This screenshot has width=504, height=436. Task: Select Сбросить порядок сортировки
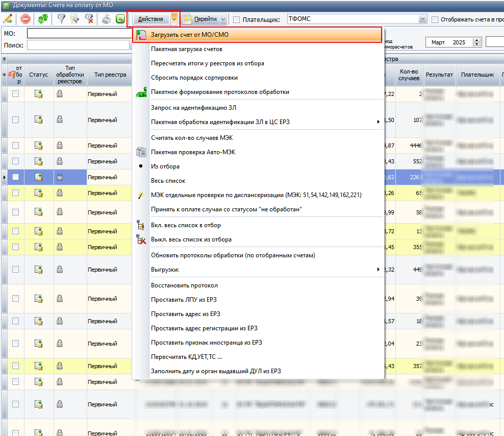[x=258, y=78]
